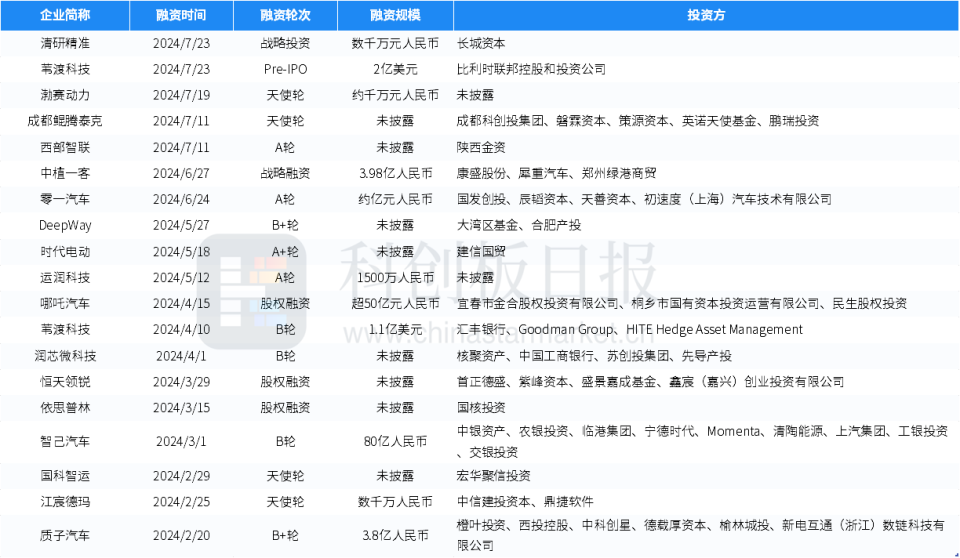
Task: Select company 国科智运
Action: tap(65, 476)
